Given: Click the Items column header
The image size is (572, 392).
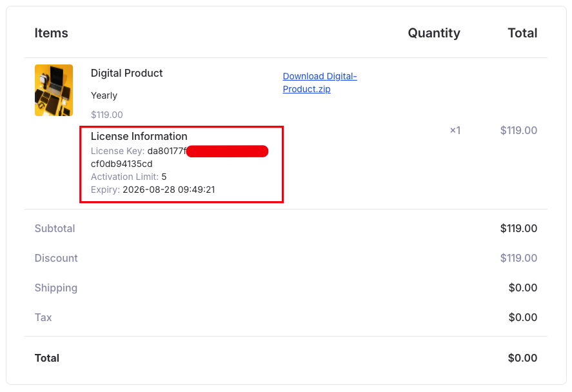Looking at the screenshot, I should pyautogui.click(x=51, y=33).
